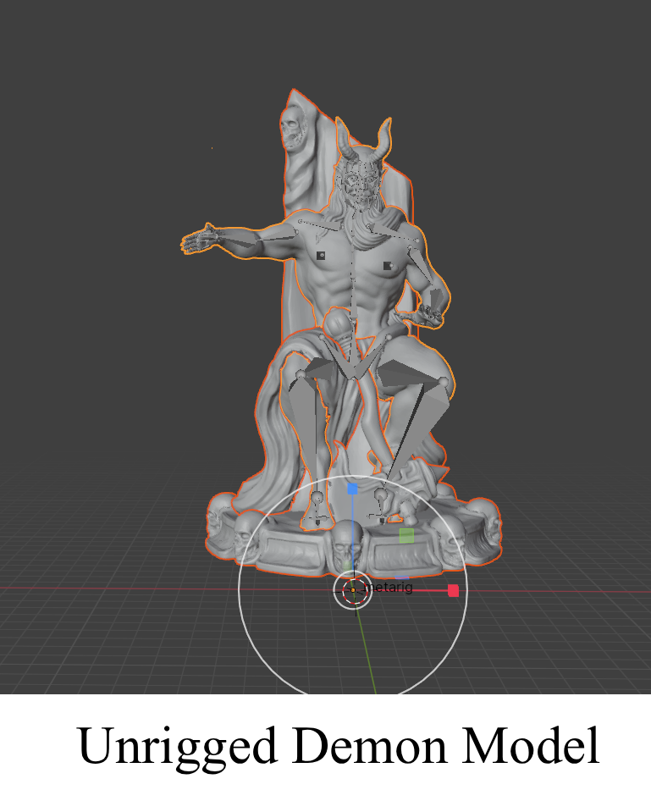
Task: Select the ankle joint above viewer's-right foot
Action: coord(382,493)
